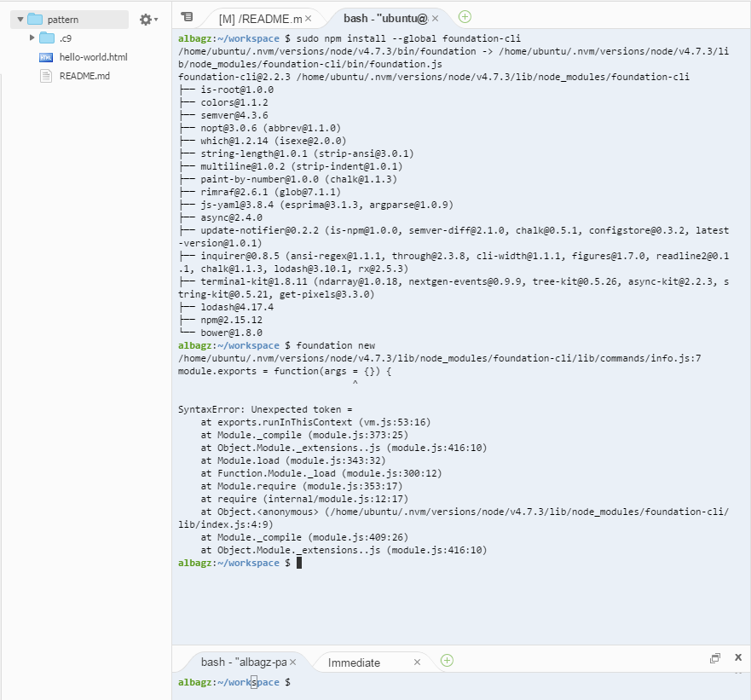Screen dimensions: 751x700
Task: Click the bottom terminal prompt line
Action: coord(234,682)
